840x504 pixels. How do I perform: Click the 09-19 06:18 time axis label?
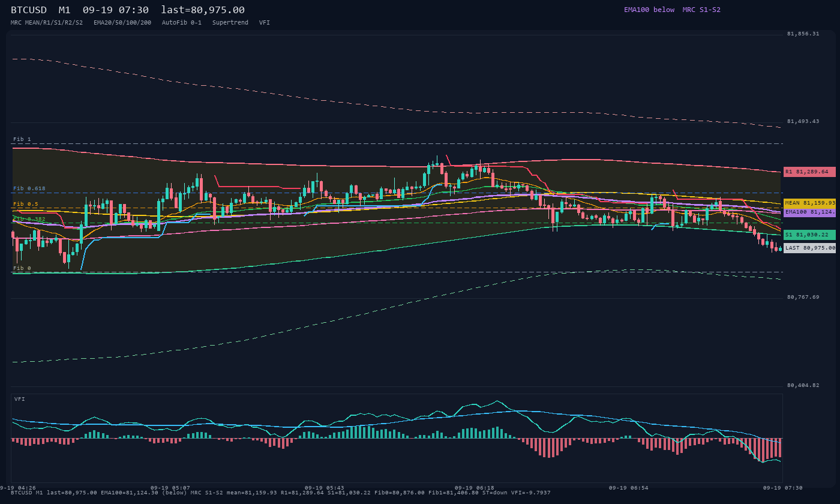(475, 488)
